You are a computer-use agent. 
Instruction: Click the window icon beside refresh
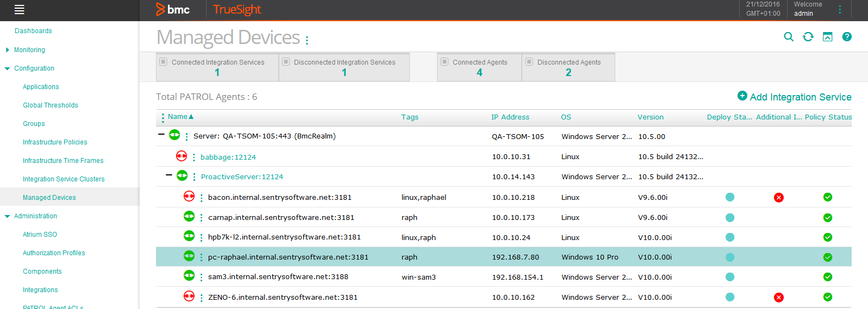click(828, 36)
